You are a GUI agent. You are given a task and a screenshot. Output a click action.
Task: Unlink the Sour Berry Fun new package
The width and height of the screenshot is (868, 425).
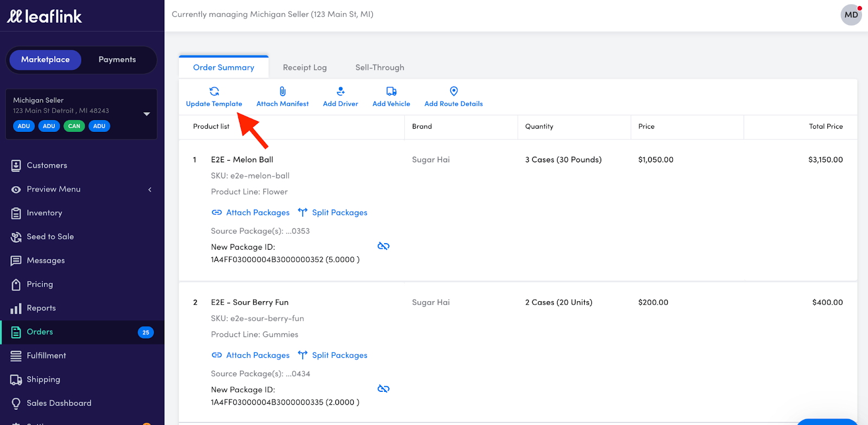(384, 389)
